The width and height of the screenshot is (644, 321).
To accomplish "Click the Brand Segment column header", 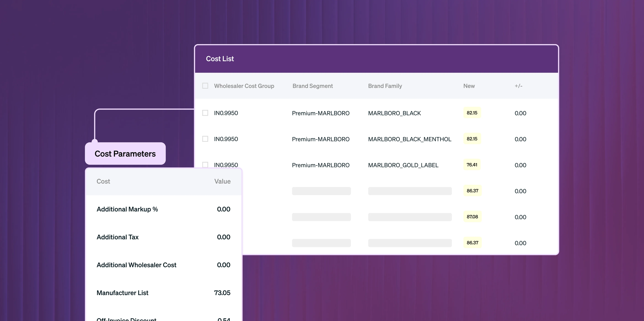I will click(x=312, y=86).
